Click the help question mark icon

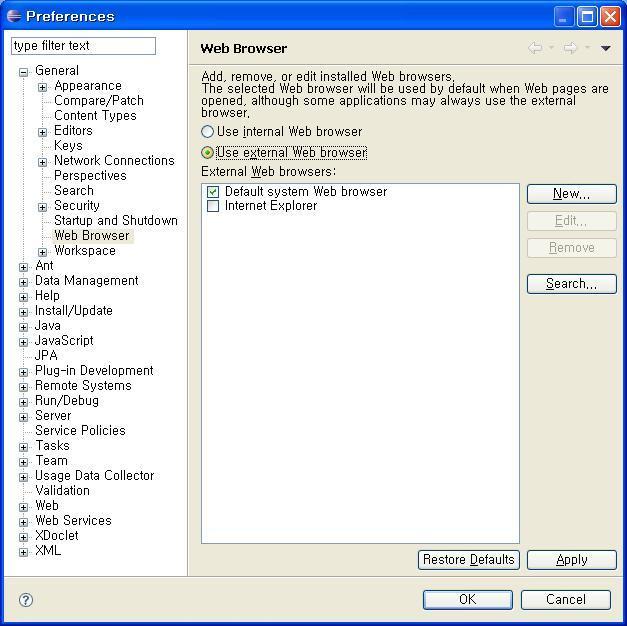(26, 600)
